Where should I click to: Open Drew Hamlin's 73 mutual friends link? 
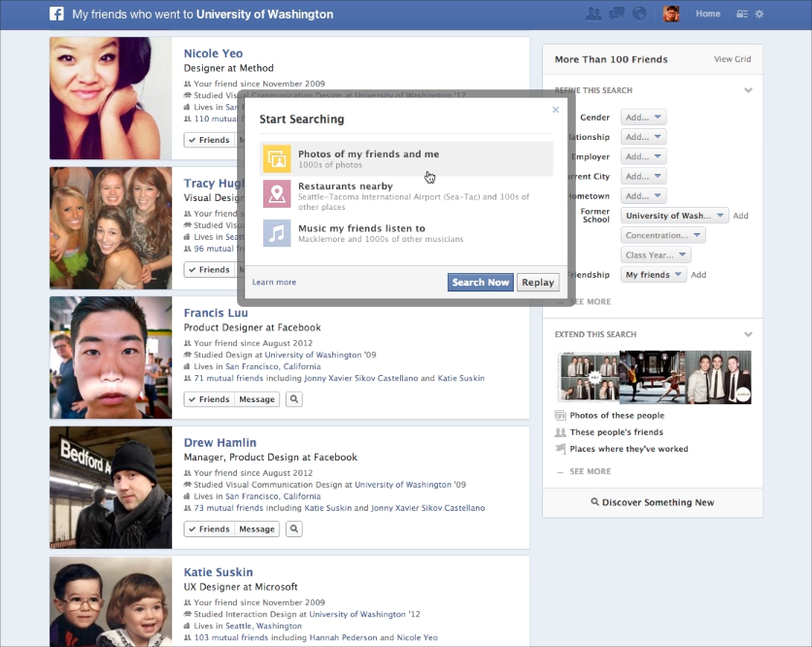click(x=228, y=508)
